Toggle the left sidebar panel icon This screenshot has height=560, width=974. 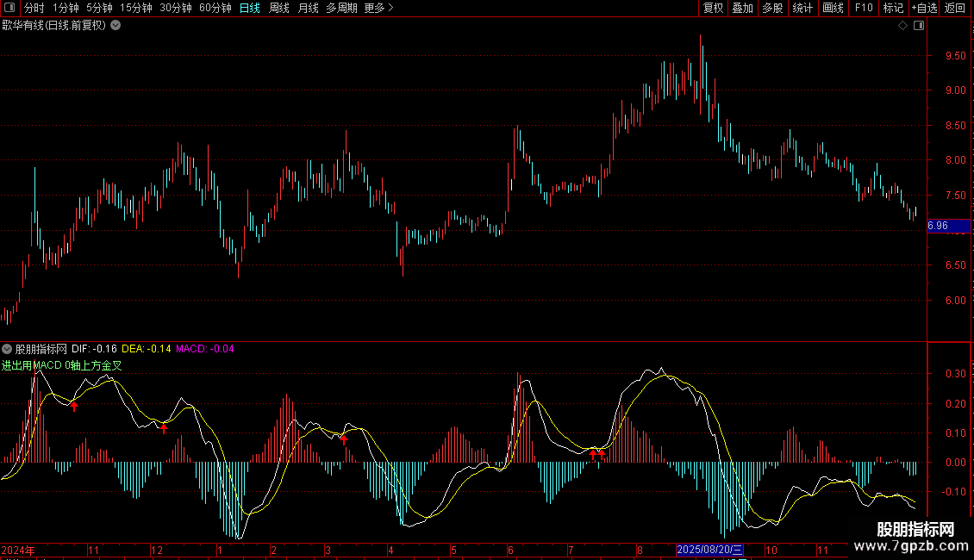(9, 9)
